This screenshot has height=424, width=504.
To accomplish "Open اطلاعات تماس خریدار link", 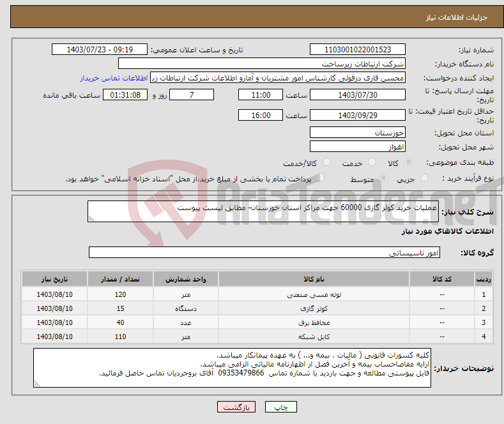I will pyautogui.click(x=114, y=78).
